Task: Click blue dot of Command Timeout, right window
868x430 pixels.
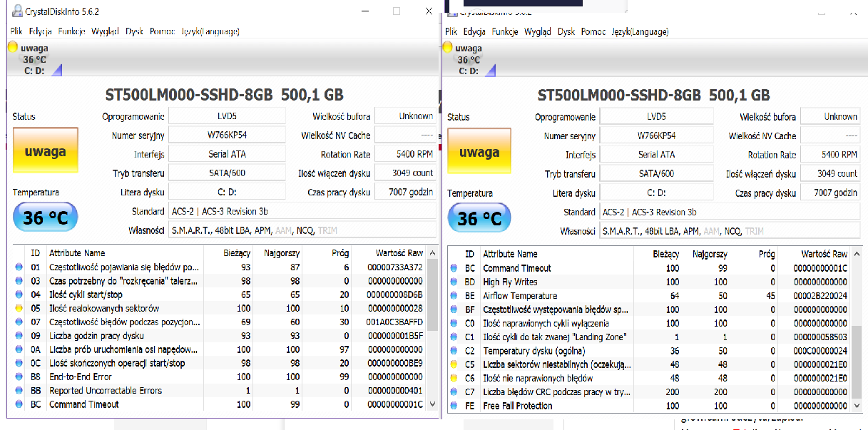Action: point(453,268)
